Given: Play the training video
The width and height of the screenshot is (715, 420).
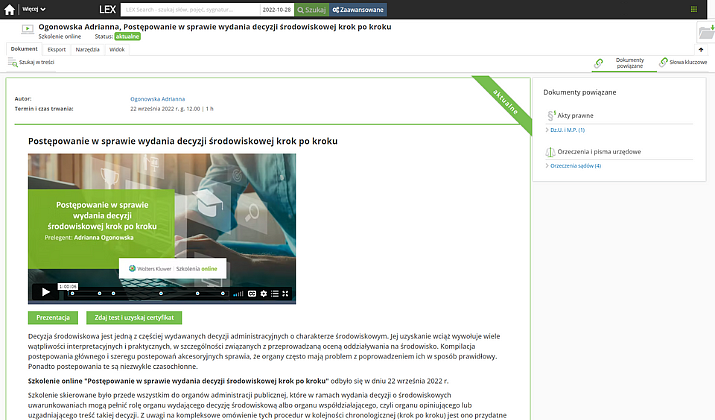Looking at the screenshot, I should click(45, 293).
